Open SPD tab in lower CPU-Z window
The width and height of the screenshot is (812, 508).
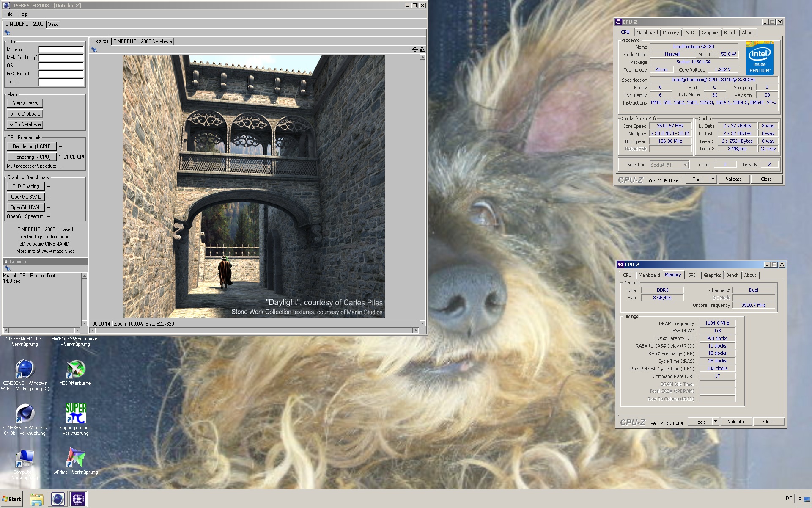692,275
